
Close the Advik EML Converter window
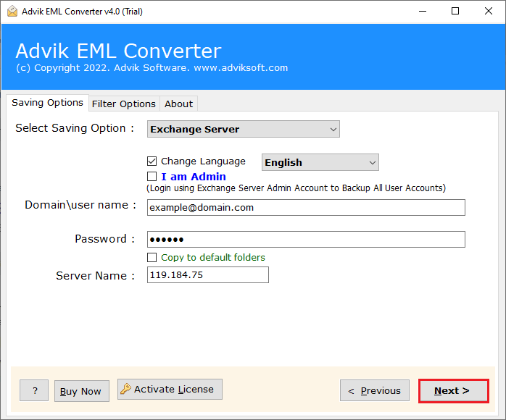(x=489, y=12)
